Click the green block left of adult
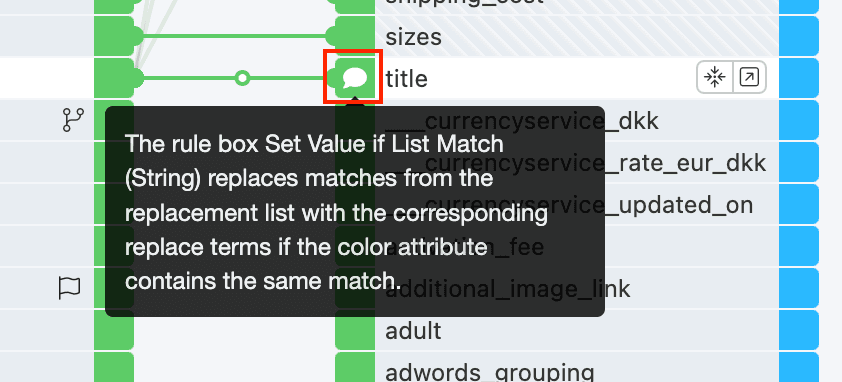Image resolution: width=842 pixels, height=382 pixels. click(x=354, y=330)
